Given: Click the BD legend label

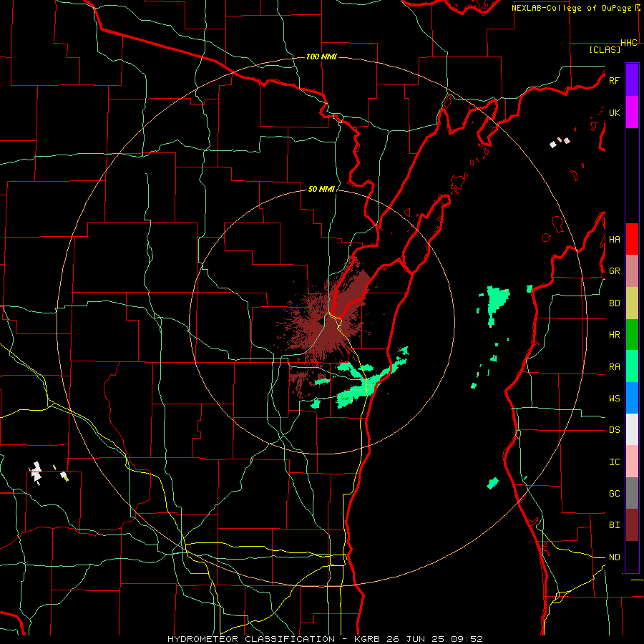Looking at the screenshot, I should point(614,303).
